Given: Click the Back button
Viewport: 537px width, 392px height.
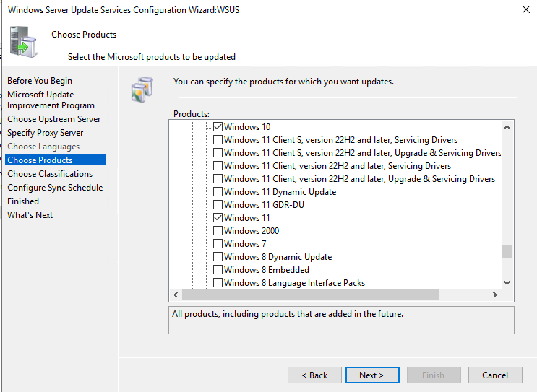Looking at the screenshot, I should [x=314, y=375].
